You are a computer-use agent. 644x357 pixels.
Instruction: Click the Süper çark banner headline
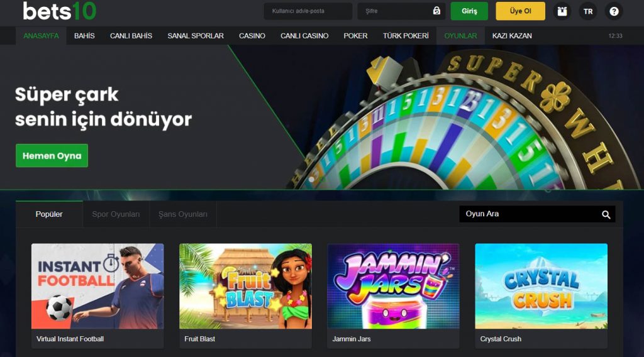pos(103,107)
